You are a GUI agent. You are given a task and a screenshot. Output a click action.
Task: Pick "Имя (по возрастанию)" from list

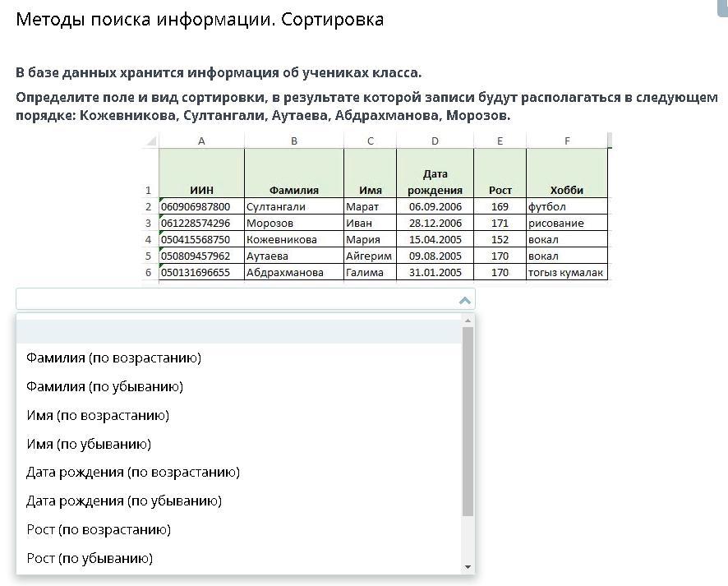[239, 415]
